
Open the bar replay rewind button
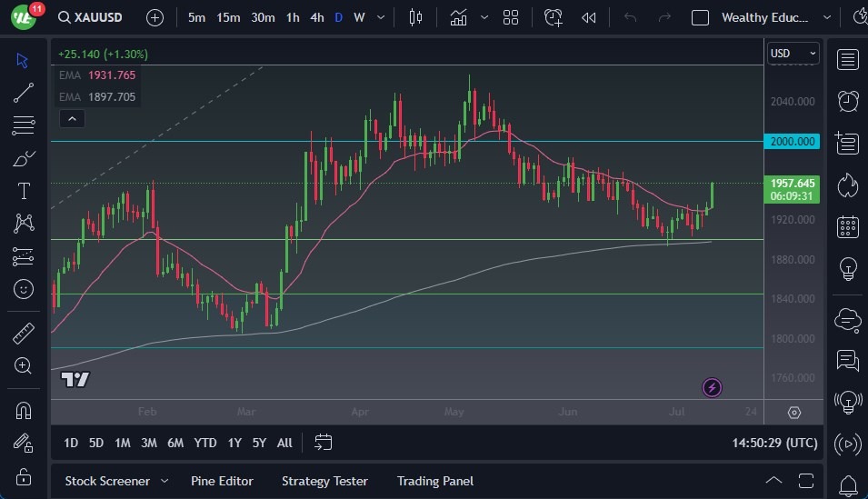[x=589, y=17]
